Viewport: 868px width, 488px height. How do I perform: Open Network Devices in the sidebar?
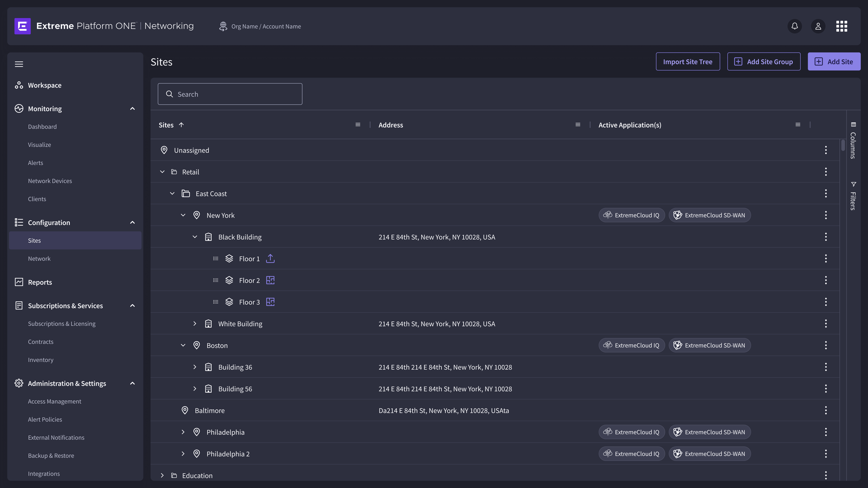coord(50,181)
